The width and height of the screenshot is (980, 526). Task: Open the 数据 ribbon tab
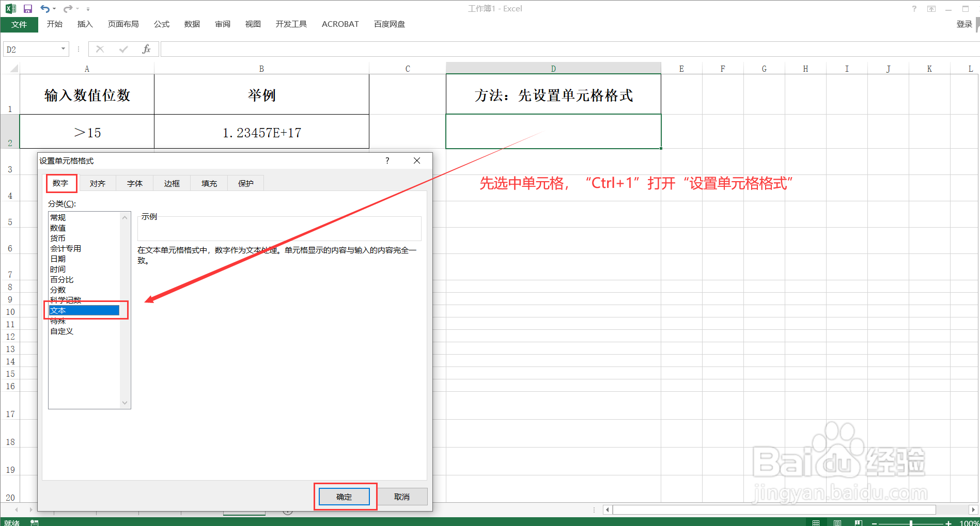(x=192, y=24)
